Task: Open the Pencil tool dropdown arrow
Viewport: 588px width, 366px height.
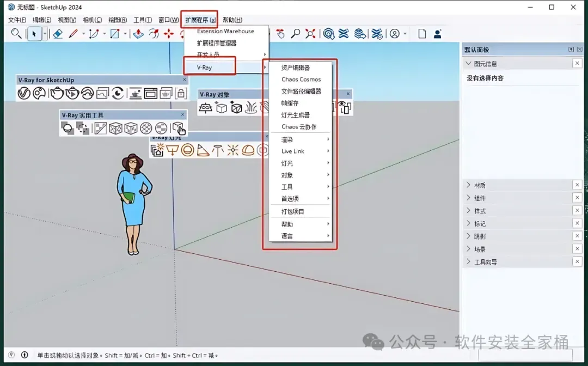Action: [x=83, y=34]
